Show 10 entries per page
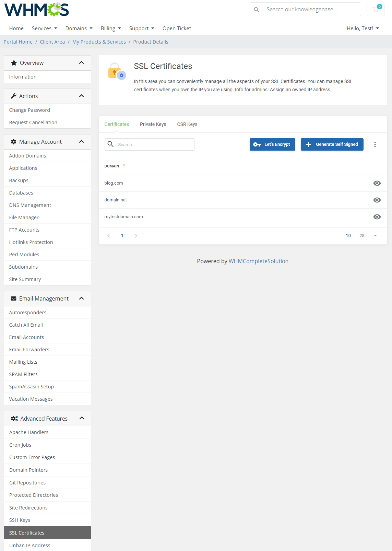Image resolution: width=392 pixels, height=551 pixels. pos(348,236)
